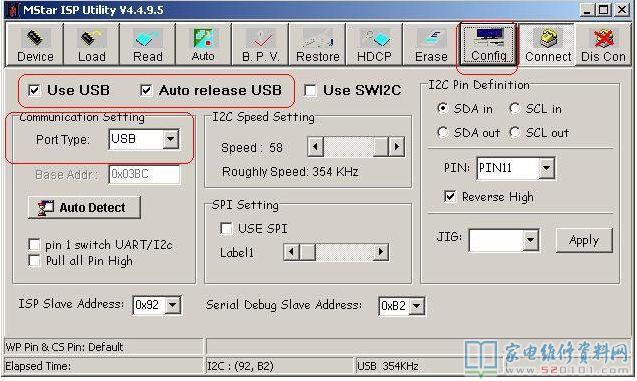Click "USB 354KHz" status bar entry

[x=388, y=366]
